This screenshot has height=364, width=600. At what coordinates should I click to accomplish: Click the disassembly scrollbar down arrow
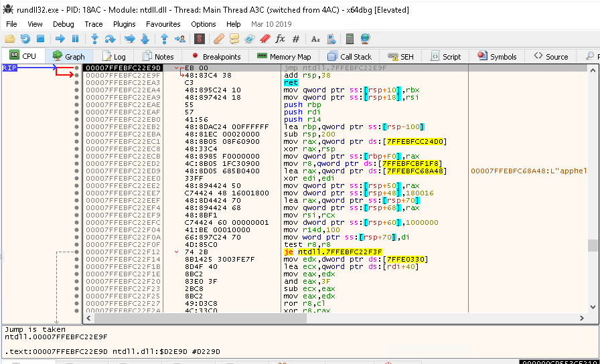[593, 307]
